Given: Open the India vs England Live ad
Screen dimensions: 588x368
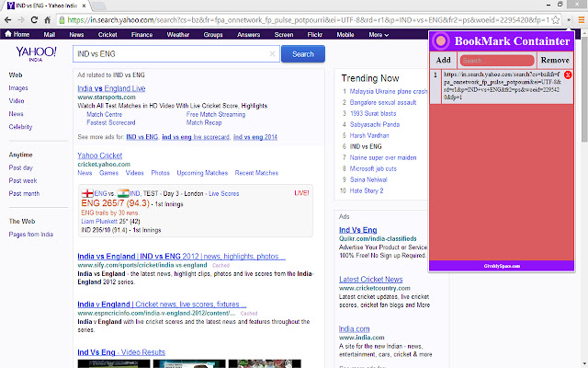Looking at the screenshot, I should click(111, 88).
